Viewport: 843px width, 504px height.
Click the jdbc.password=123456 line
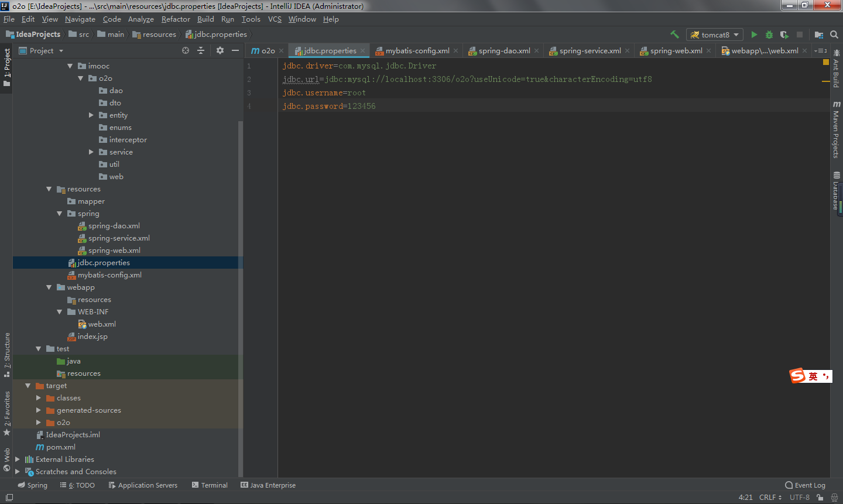[x=329, y=107]
